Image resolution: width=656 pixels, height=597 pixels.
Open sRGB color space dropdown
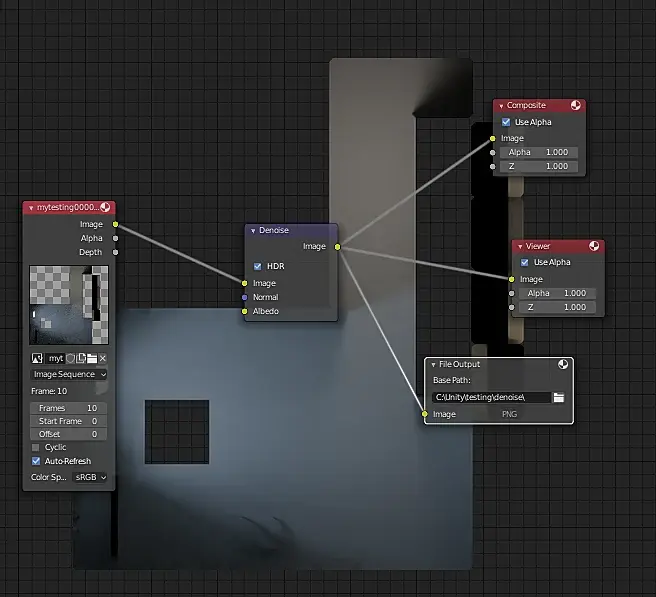tap(90, 477)
